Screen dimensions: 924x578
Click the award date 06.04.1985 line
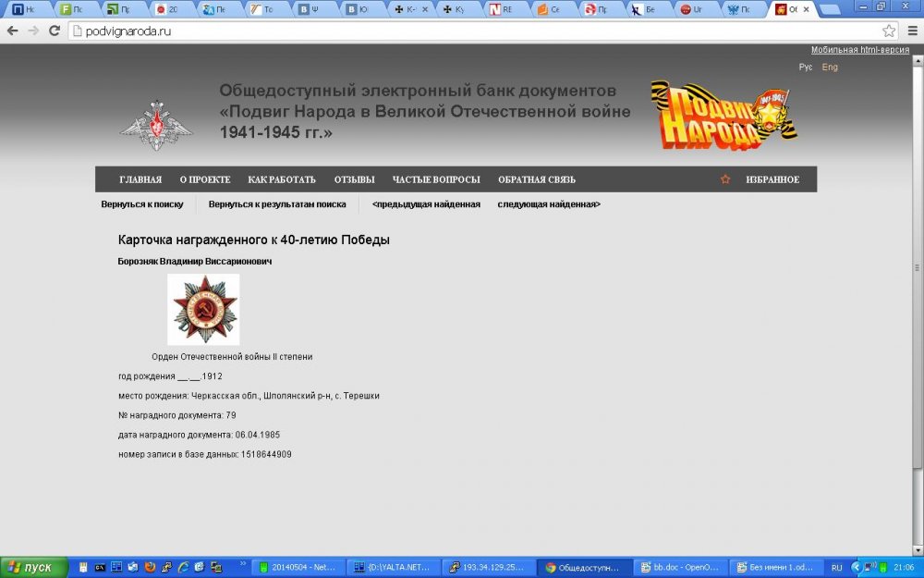point(200,435)
